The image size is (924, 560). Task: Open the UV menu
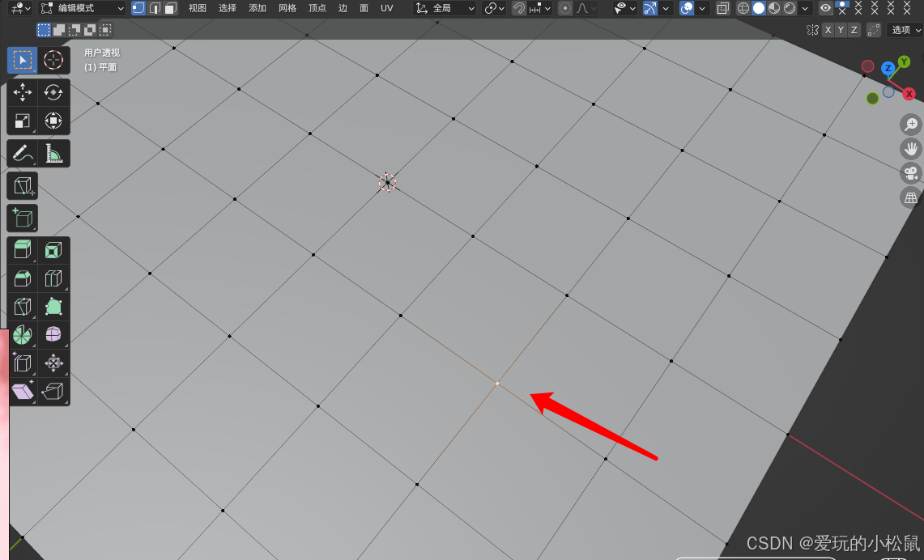[386, 8]
